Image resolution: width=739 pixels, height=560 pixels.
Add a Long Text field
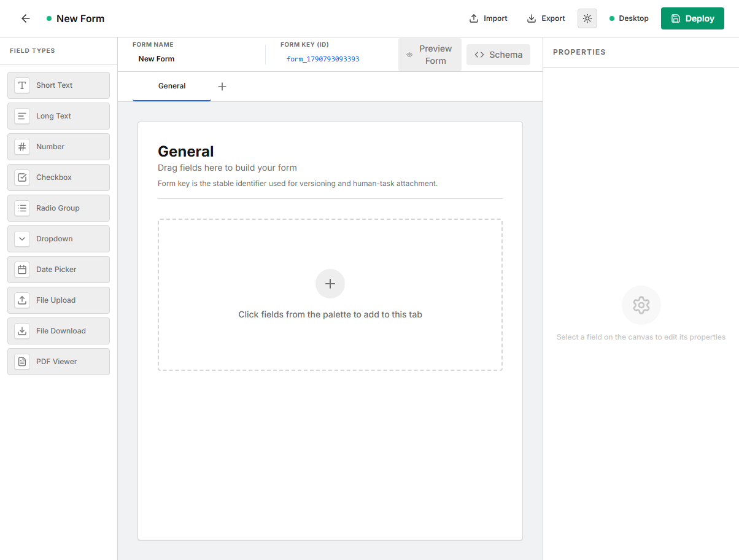point(58,116)
